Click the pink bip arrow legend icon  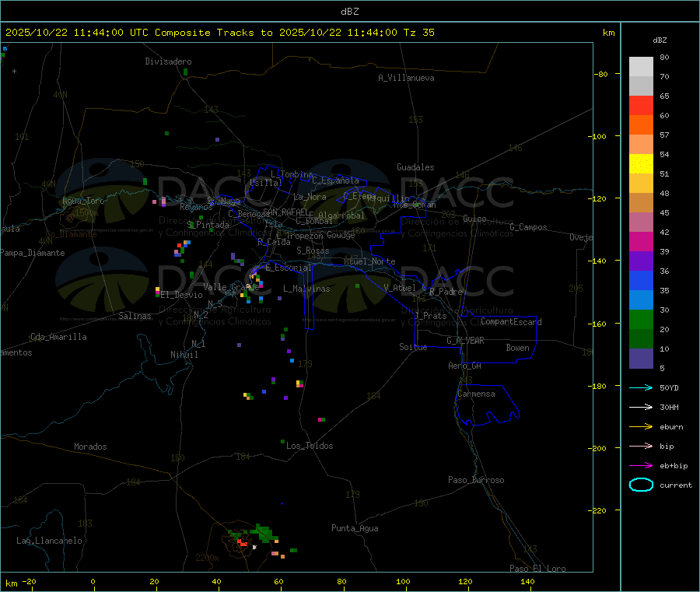(x=641, y=446)
